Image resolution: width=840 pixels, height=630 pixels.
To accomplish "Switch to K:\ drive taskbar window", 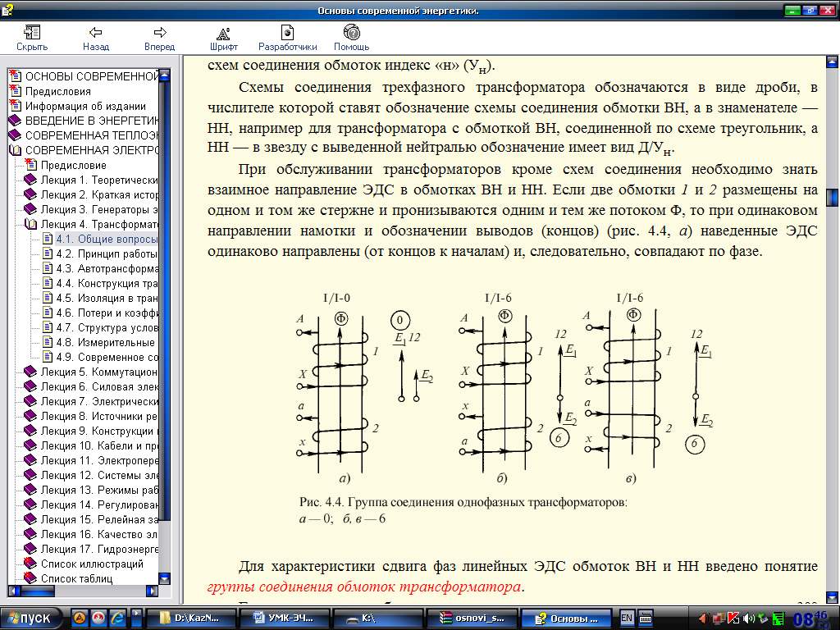I will (377, 619).
